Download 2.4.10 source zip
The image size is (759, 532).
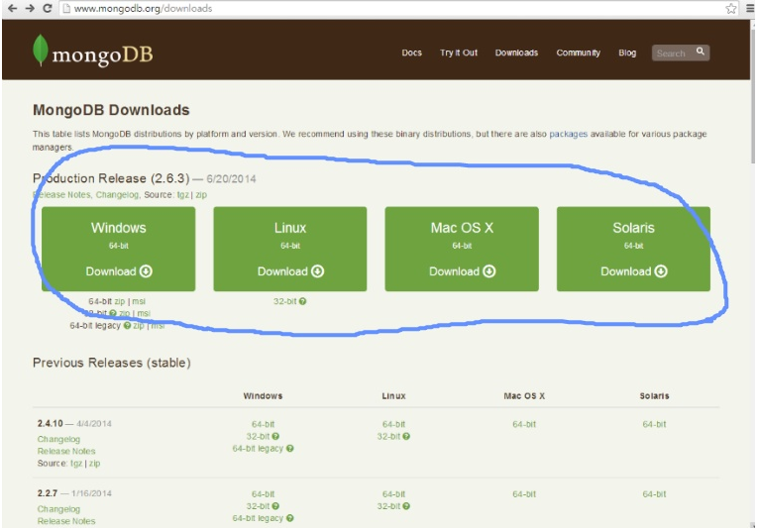(94, 464)
